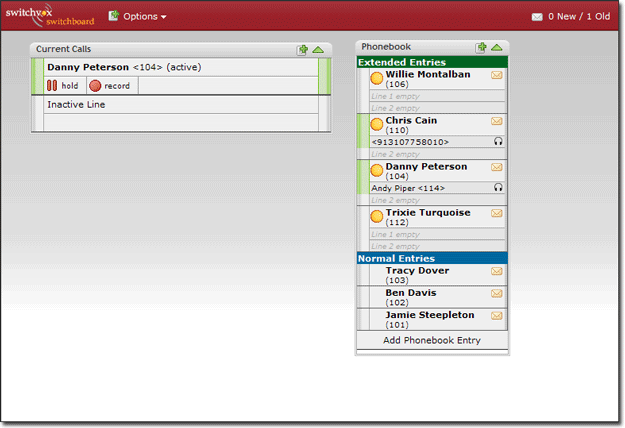Open the Options dropdown menu

coord(137,17)
